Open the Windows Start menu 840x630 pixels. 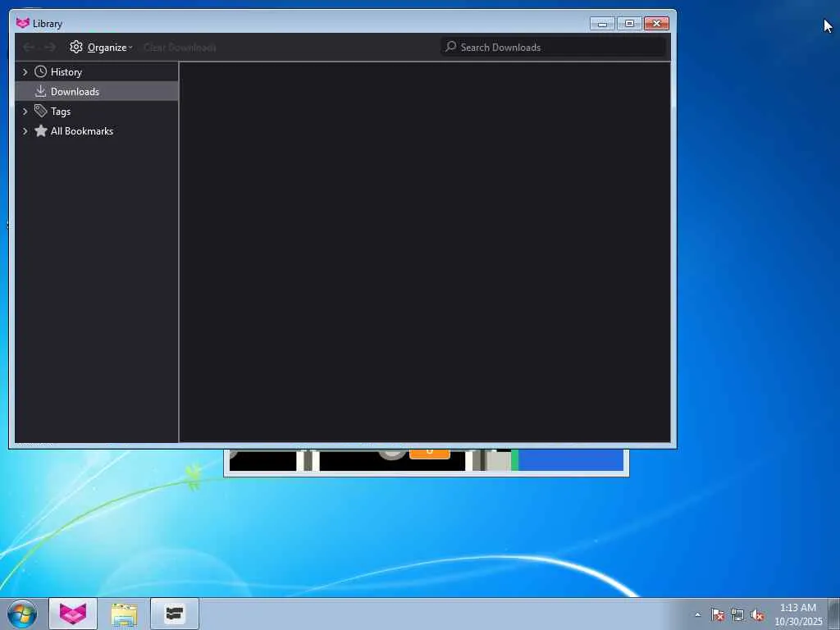click(x=22, y=614)
